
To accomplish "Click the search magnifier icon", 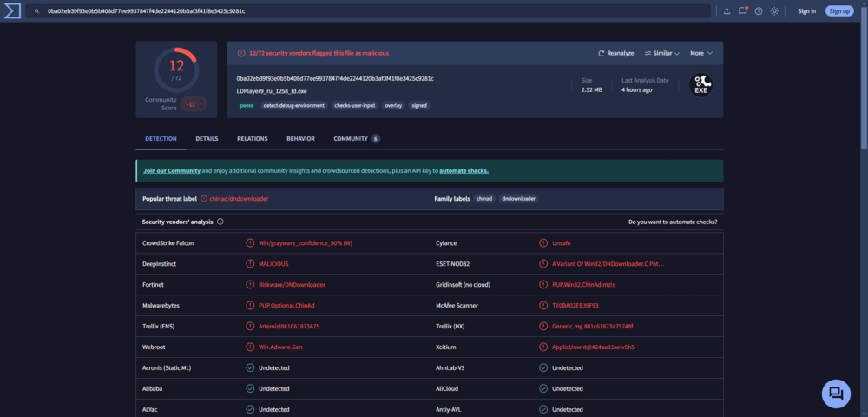I will click(x=36, y=11).
